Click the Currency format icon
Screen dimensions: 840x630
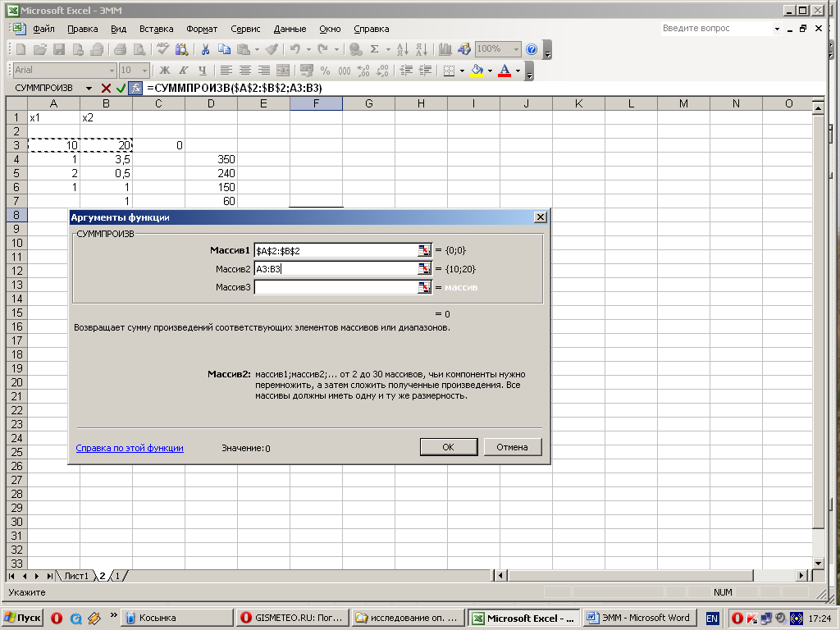tap(307, 71)
